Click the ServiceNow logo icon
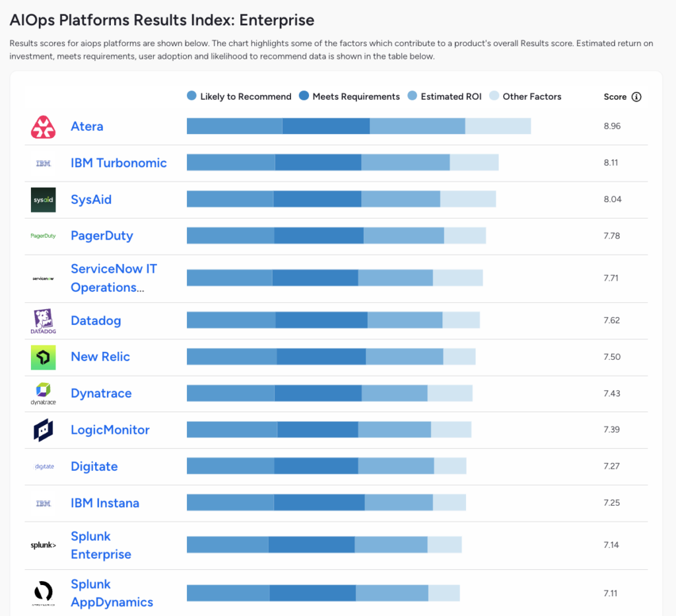Viewport: 676px width, 616px height. pos(43,279)
